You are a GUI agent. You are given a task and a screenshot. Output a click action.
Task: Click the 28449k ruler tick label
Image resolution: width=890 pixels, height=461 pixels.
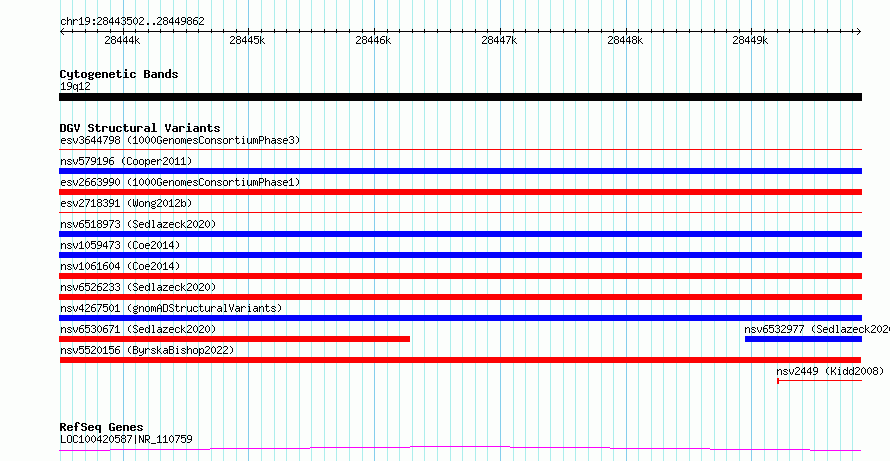point(750,40)
